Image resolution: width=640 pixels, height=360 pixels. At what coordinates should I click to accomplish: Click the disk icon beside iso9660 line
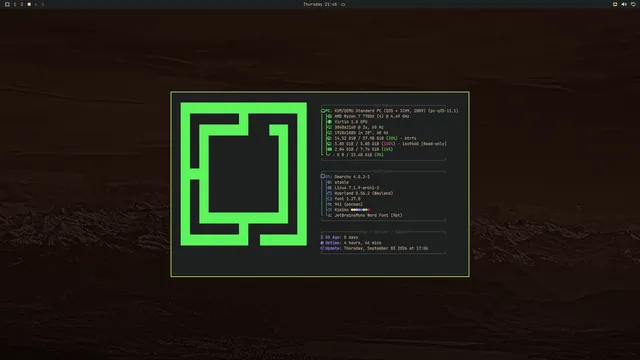click(x=330, y=144)
